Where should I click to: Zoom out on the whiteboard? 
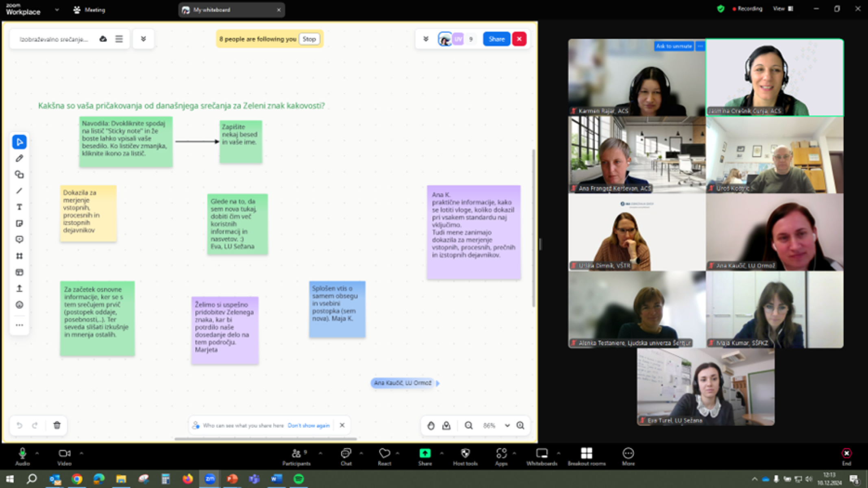pos(468,425)
